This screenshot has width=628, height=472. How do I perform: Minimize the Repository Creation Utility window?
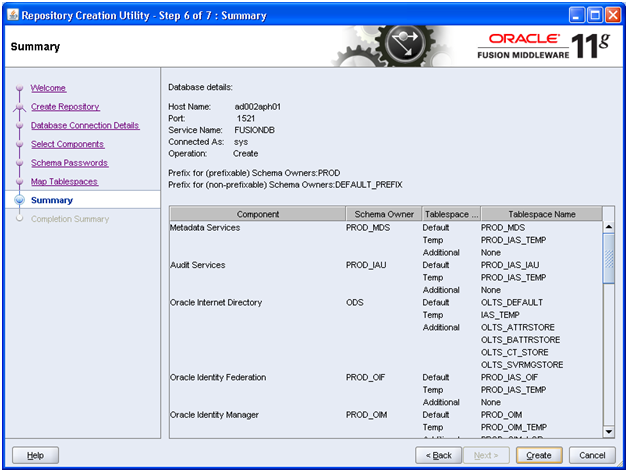point(577,15)
